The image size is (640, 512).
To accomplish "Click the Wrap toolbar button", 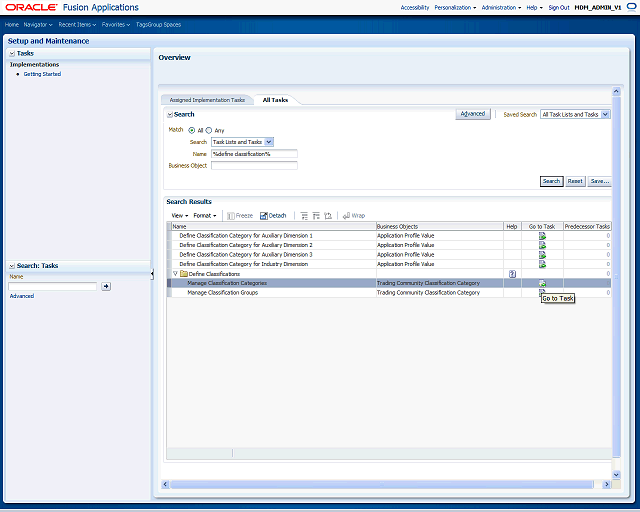I will 353,216.
